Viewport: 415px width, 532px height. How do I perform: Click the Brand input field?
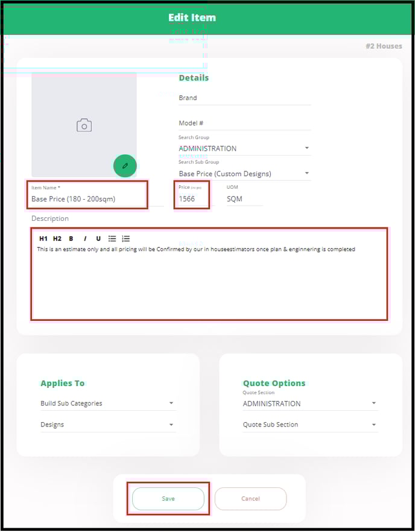coord(244,98)
